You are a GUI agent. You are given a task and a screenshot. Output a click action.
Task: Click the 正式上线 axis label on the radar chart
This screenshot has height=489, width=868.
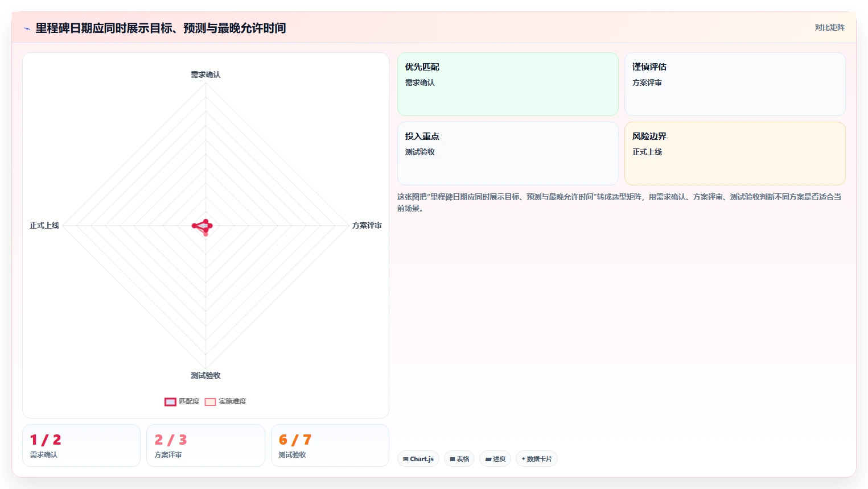[44, 226]
